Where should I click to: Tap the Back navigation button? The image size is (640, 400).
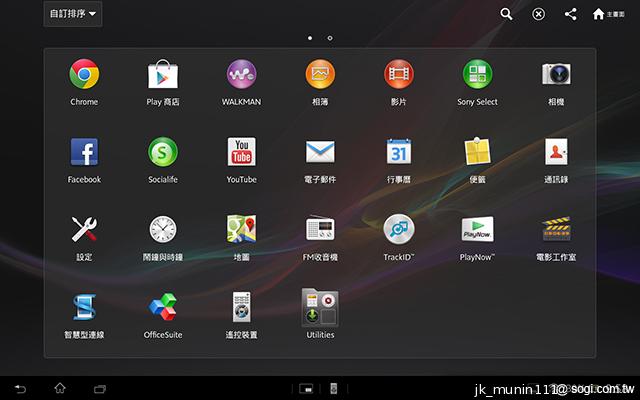pos(20,389)
